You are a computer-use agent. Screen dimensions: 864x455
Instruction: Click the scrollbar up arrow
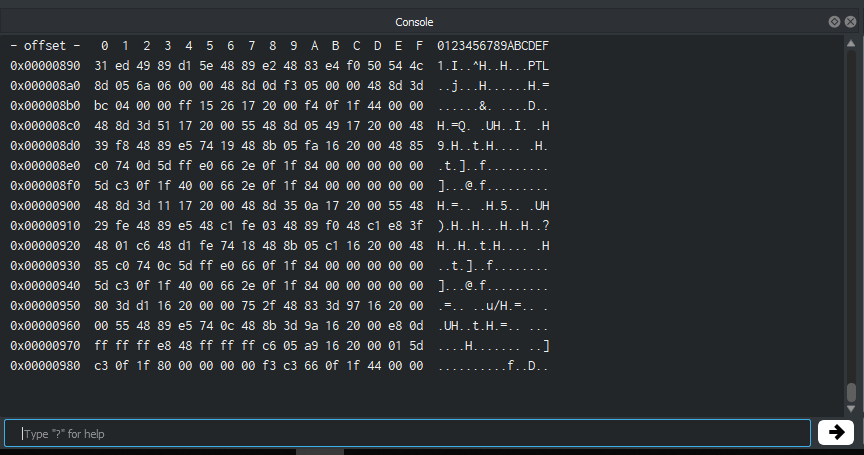851,44
